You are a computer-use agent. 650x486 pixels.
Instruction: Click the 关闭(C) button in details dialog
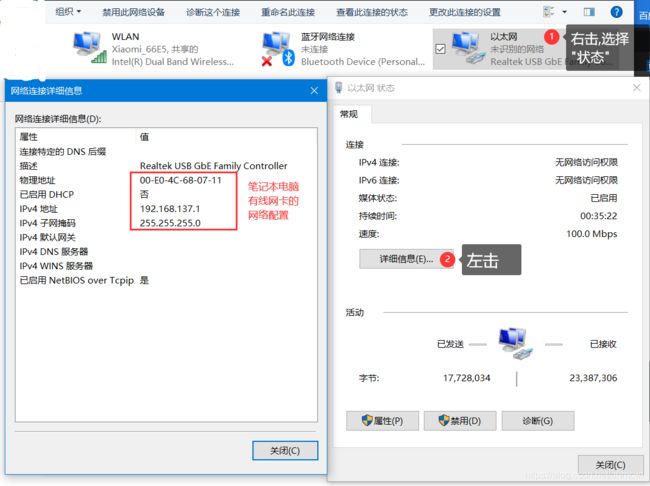(x=285, y=450)
